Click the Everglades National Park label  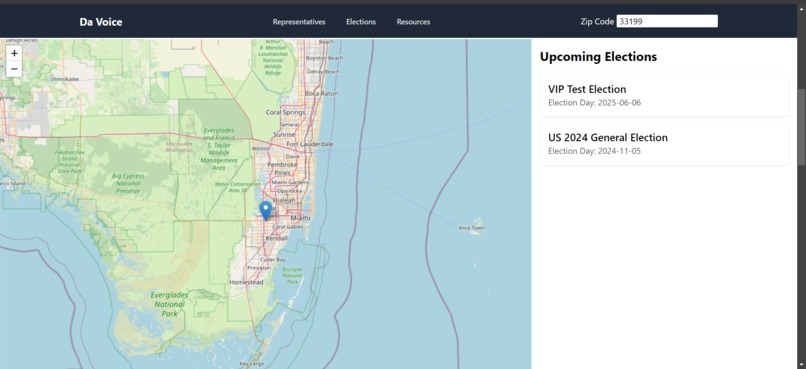click(x=169, y=304)
